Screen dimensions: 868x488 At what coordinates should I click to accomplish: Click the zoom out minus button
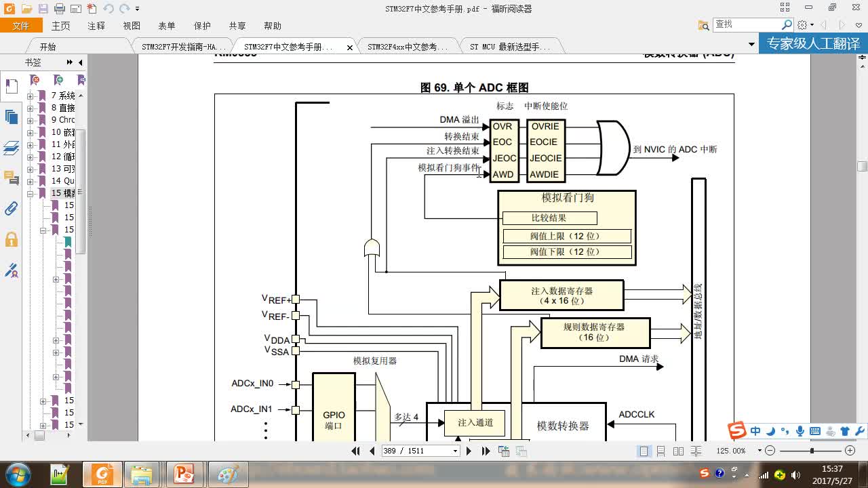tap(770, 451)
